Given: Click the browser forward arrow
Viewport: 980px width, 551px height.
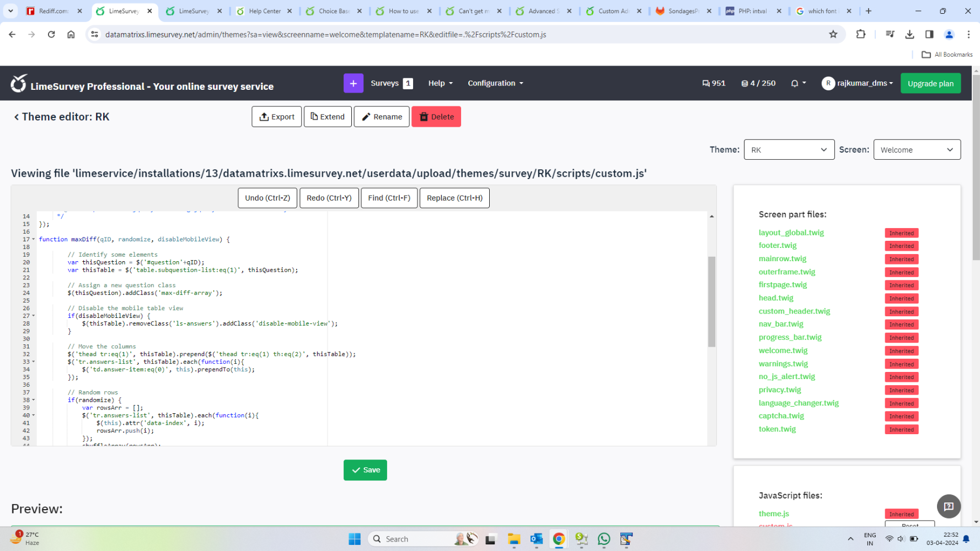Looking at the screenshot, I should pyautogui.click(x=31, y=34).
